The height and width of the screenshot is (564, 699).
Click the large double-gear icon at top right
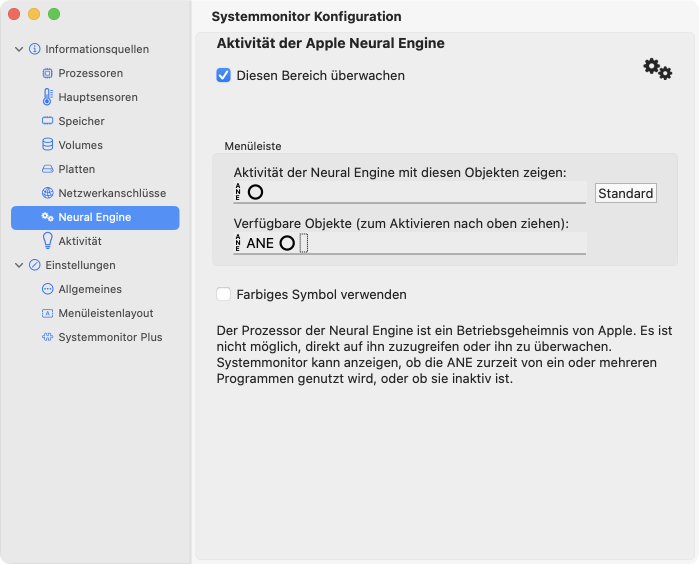[x=658, y=69]
